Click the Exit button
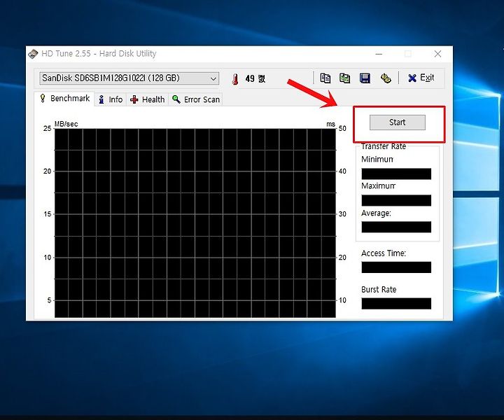Screen dimensions: 504x420 click(421, 78)
